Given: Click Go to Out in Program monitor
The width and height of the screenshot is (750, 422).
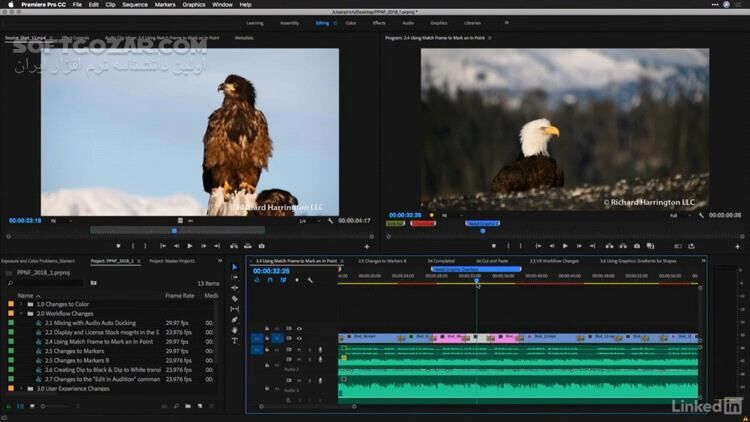Looking at the screenshot, I should click(x=592, y=246).
